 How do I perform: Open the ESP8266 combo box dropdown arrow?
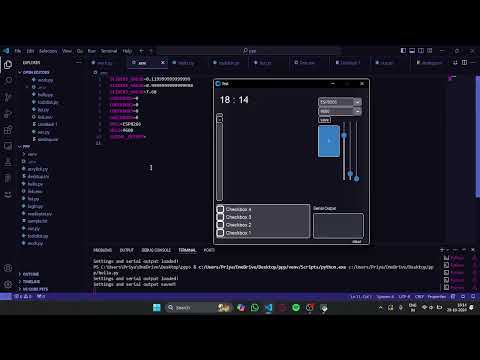pos(357,102)
